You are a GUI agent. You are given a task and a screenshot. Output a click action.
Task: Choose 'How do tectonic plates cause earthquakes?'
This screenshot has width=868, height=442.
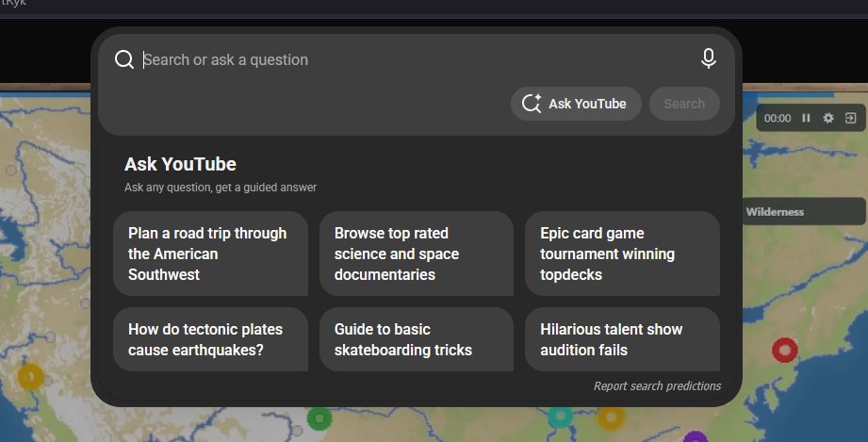click(210, 339)
